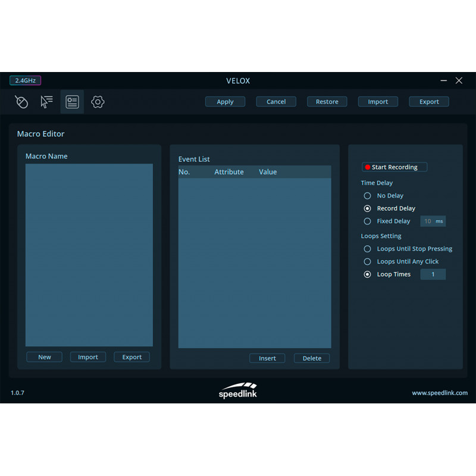The image size is (476, 476).
Task: Open the pointer settings cursor icon
Action: [46, 102]
